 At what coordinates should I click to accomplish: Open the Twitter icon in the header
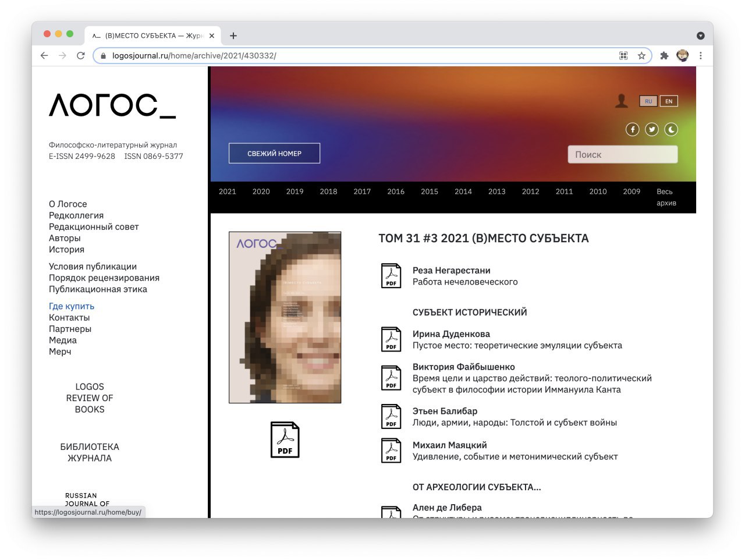(x=652, y=129)
